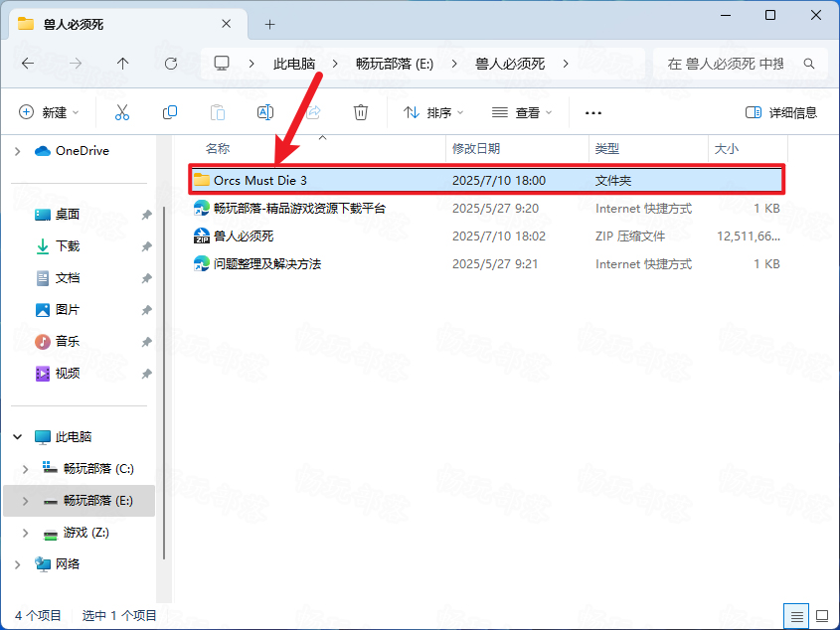Click the Paste clipboard icon
The image size is (840, 630).
pyautogui.click(x=218, y=112)
